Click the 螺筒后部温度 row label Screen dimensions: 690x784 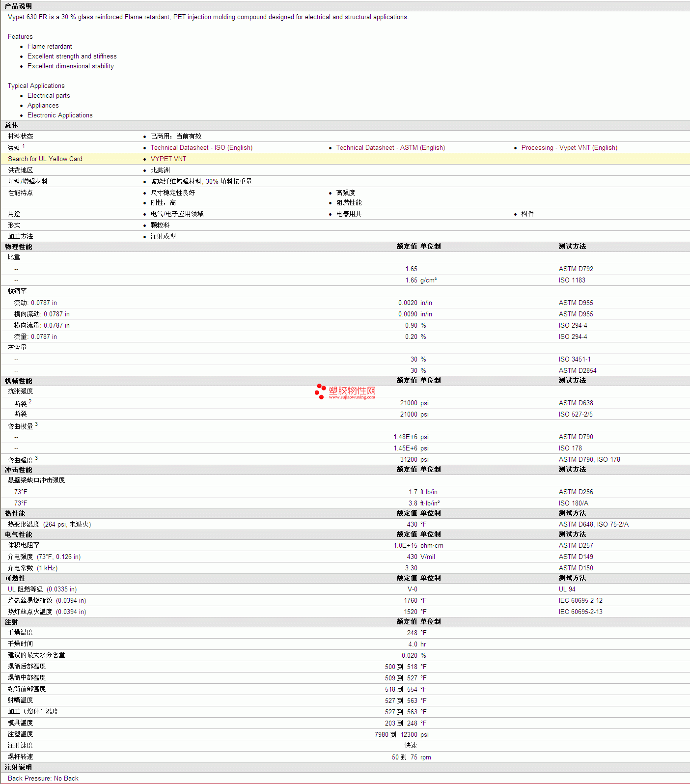tap(27, 667)
